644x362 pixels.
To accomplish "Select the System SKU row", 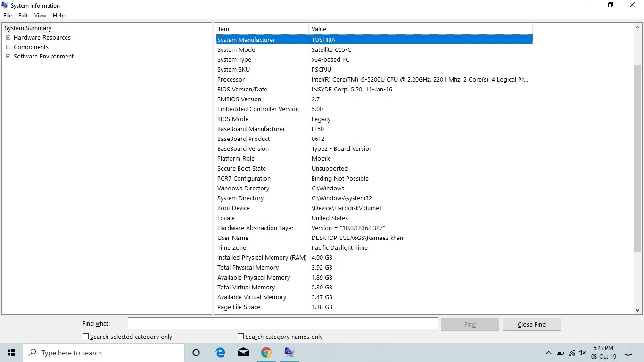I will (374, 70).
